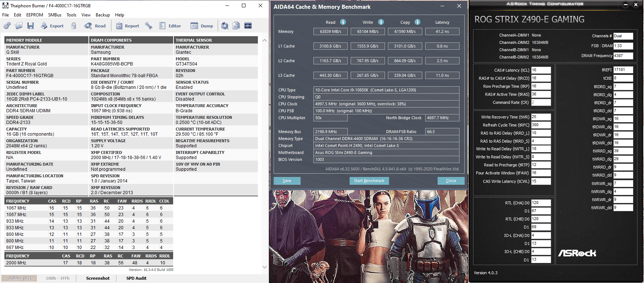Click Start Benchmark button
Screen dimensions: 644x283
pos(369,181)
